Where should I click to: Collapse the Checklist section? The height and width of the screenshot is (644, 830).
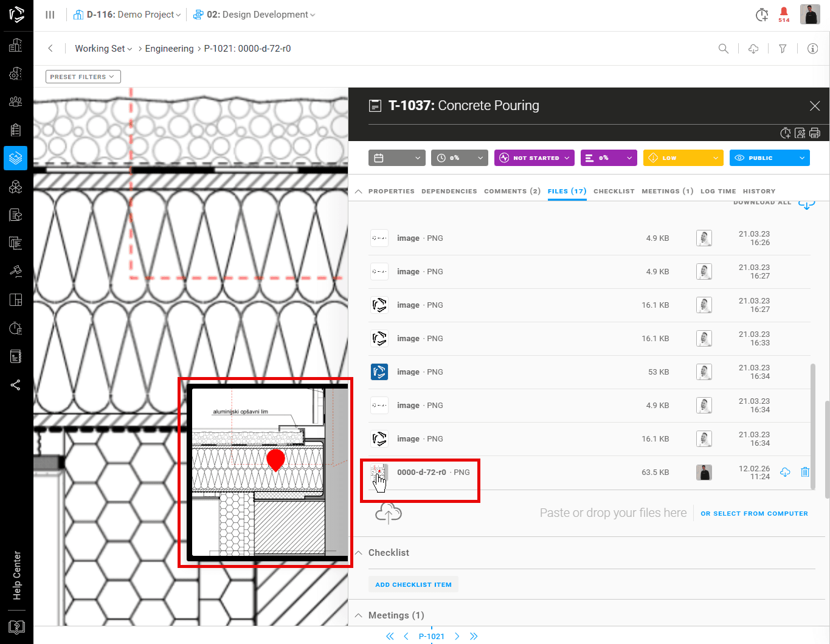(x=359, y=553)
